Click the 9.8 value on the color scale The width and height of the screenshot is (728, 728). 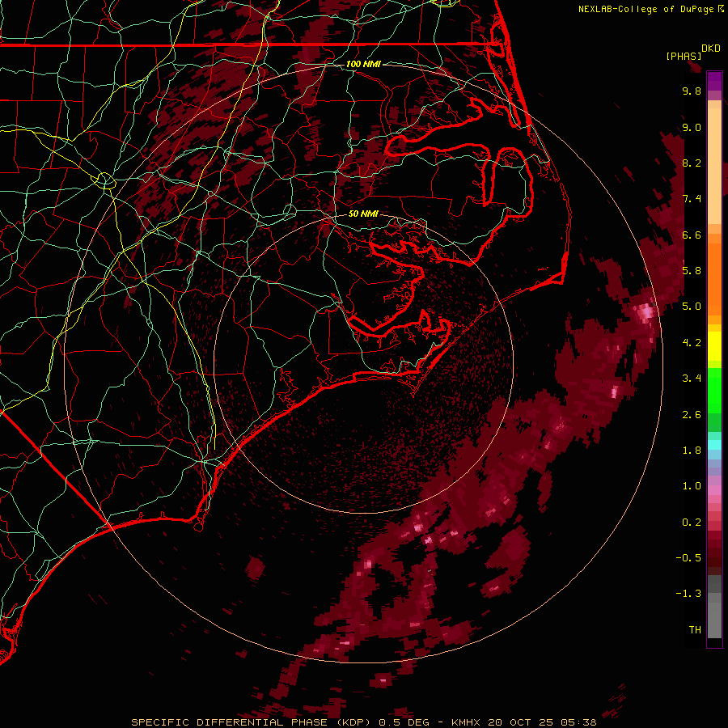692,91
